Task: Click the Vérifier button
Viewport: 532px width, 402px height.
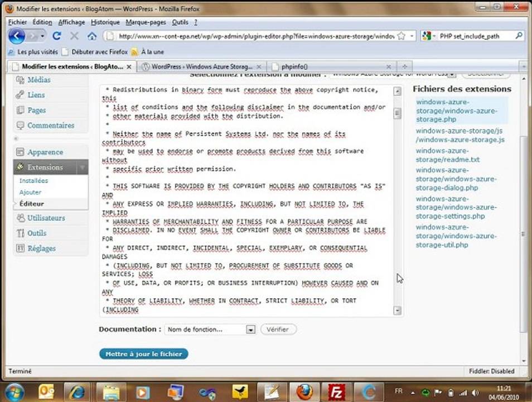Action: tap(278, 329)
